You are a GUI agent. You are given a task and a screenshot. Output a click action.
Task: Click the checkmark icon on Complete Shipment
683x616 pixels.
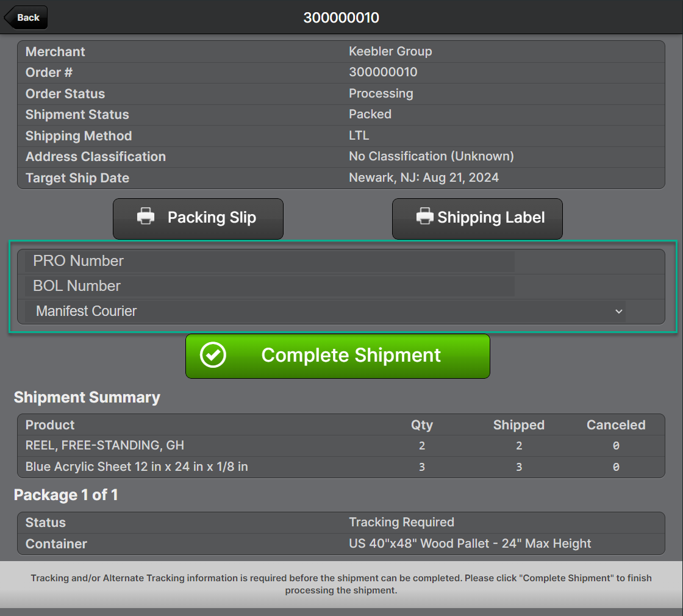(x=213, y=356)
